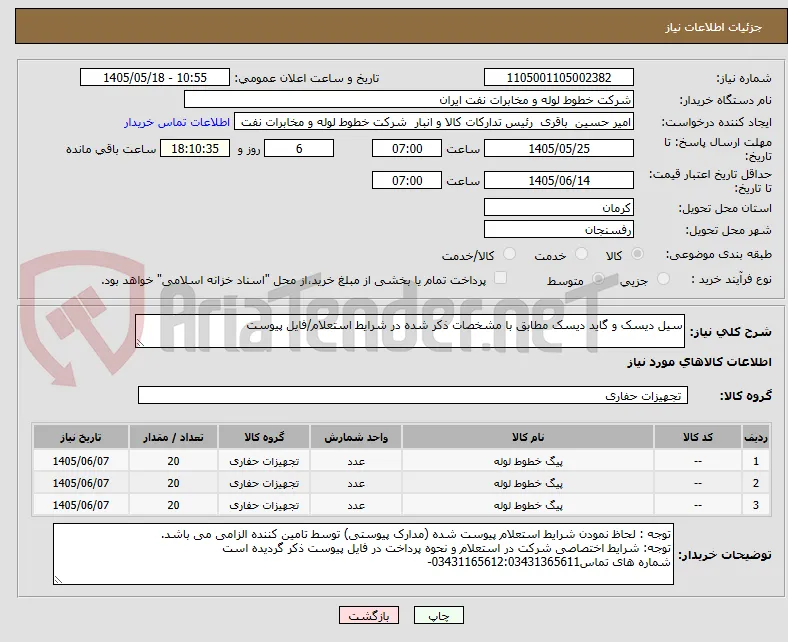Open the اطلاعات تماس خریدار link
Image resolution: width=788 pixels, height=642 pixels.
177,122
